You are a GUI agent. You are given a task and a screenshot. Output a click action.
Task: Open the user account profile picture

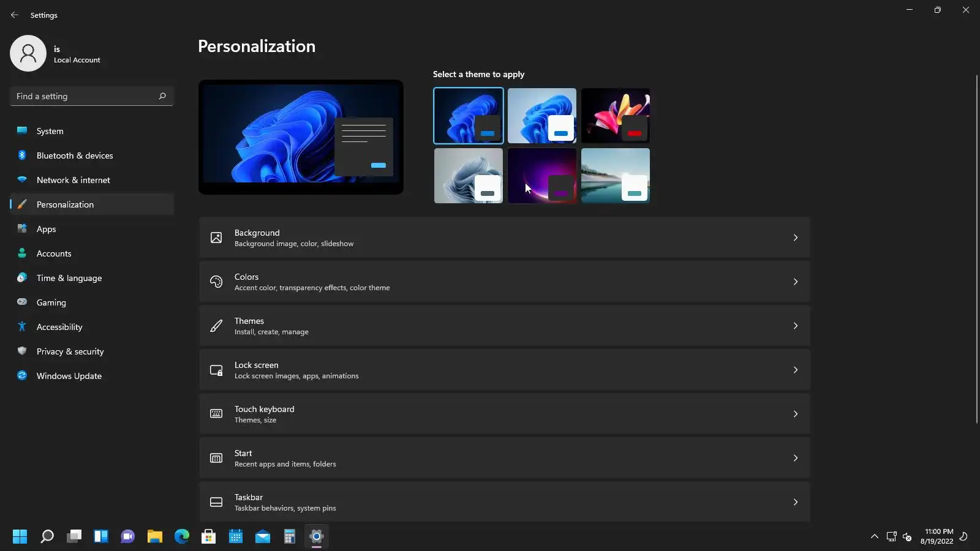[28, 53]
